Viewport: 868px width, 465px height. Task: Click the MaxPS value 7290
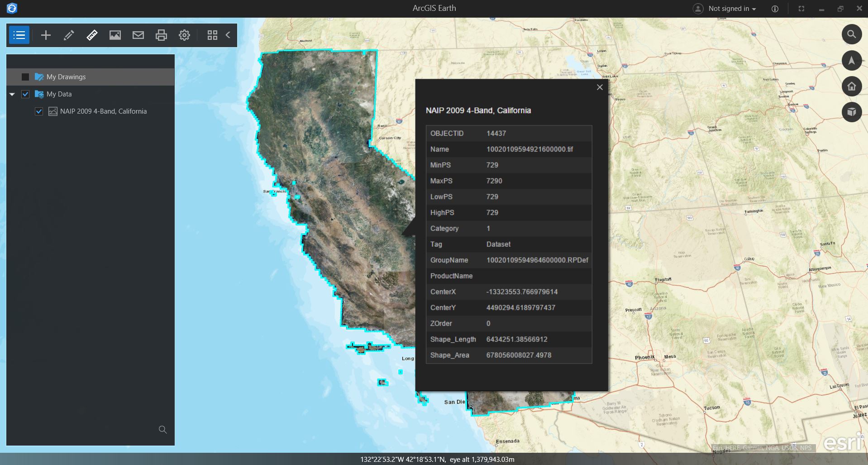tap(494, 181)
